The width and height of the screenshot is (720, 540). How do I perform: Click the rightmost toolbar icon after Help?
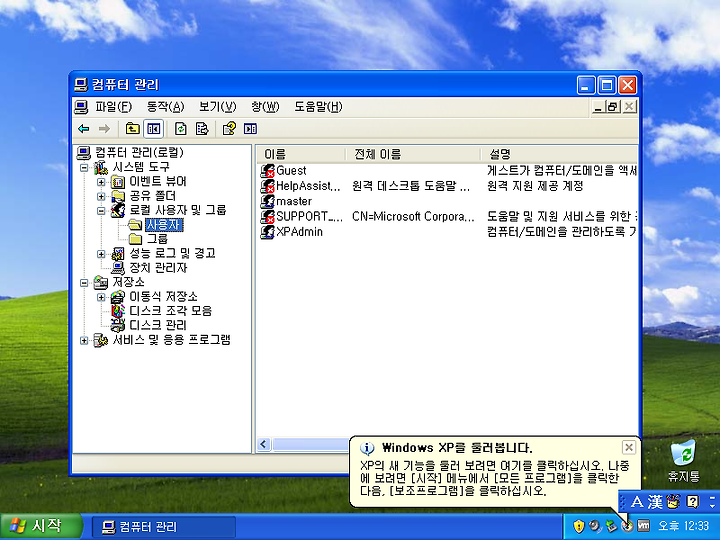250,129
